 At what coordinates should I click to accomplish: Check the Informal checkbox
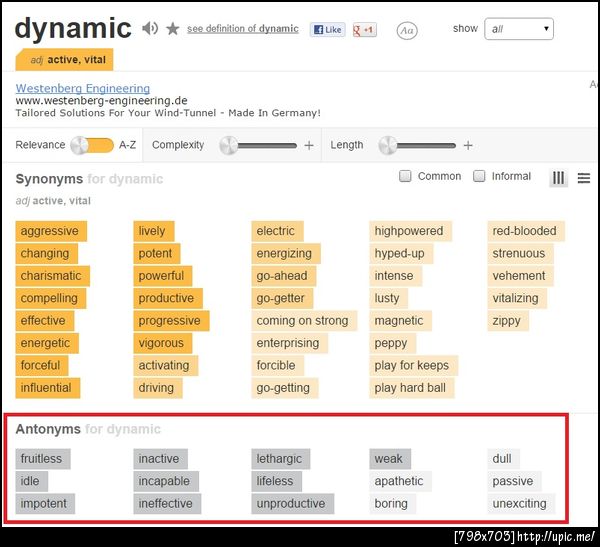pyautogui.click(x=479, y=176)
